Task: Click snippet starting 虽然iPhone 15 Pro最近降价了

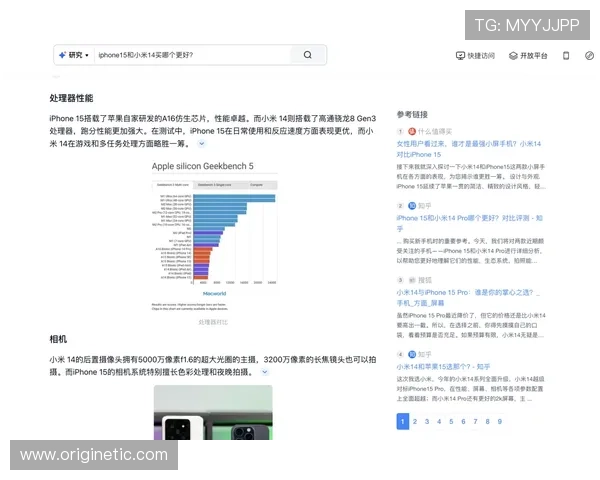Action: click(471, 325)
